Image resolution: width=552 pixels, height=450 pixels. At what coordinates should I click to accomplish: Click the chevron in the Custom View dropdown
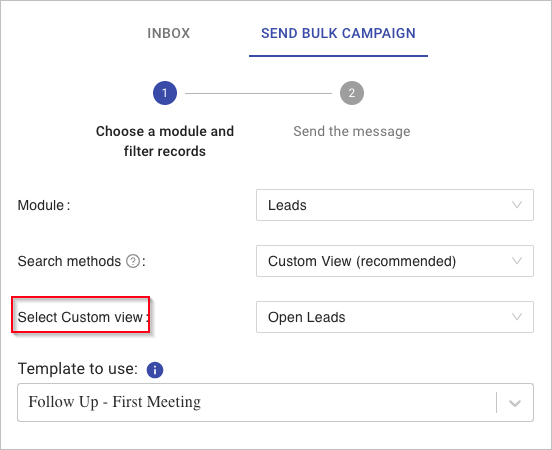click(x=517, y=261)
